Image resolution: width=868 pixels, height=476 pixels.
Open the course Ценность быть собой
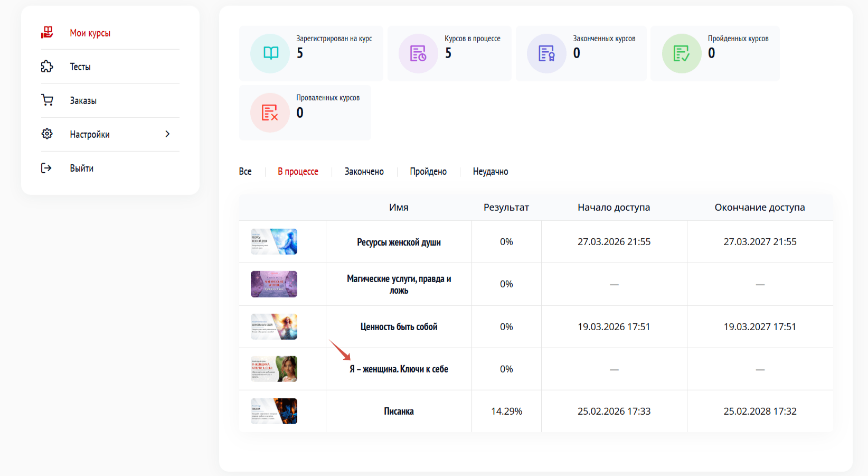pos(399,327)
